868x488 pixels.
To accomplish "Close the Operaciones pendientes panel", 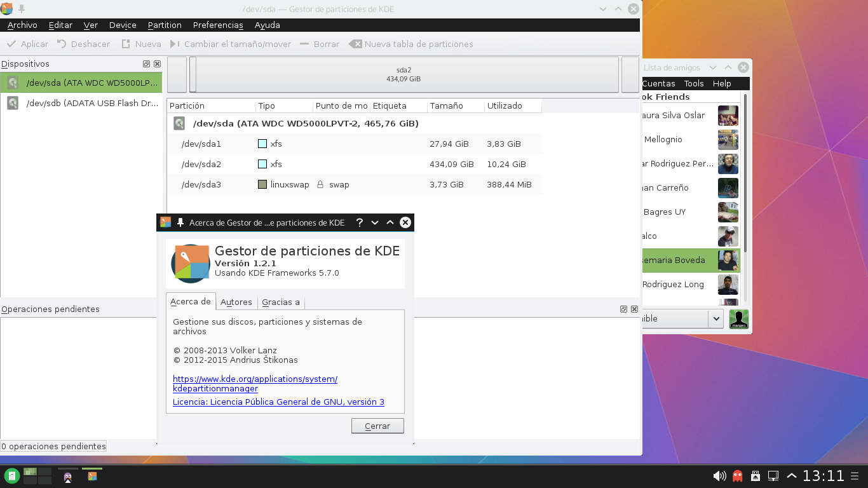I will (x=634, y=309).
